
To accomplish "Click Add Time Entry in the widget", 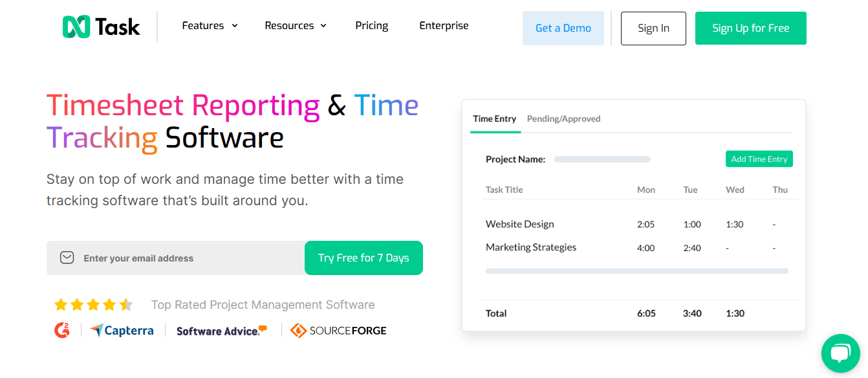I will 759,159.
